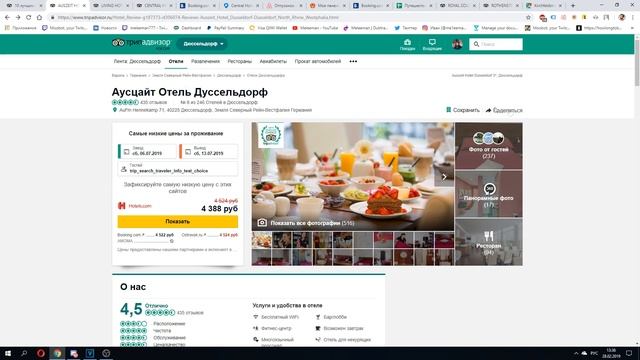The image size is (640, 360).
Task: Click the browser Home icon
Action: click(x=39, y=18)
